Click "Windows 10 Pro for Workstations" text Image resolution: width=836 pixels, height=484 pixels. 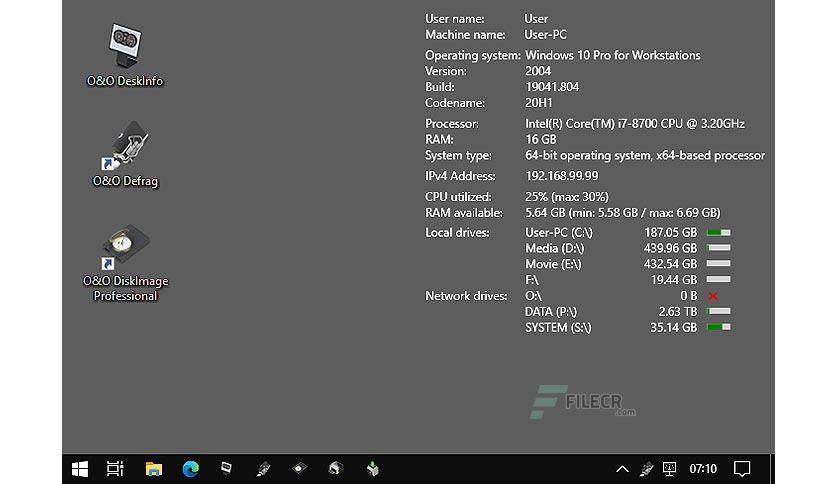[613, 55]
